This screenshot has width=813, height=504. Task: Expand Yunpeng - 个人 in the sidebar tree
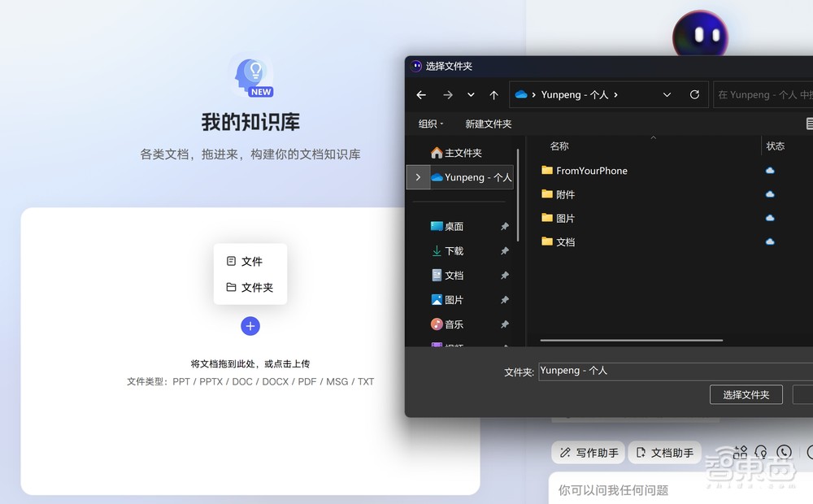coord(416,176)
